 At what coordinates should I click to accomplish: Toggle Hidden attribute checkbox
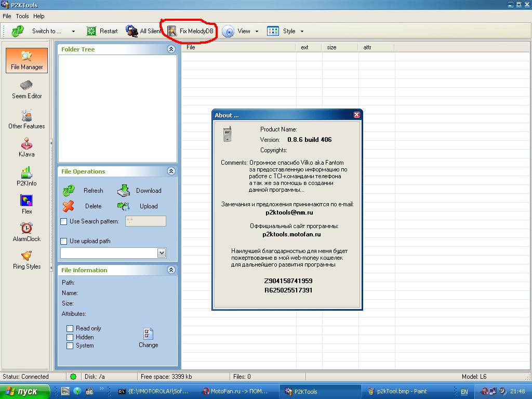point(70,337)
